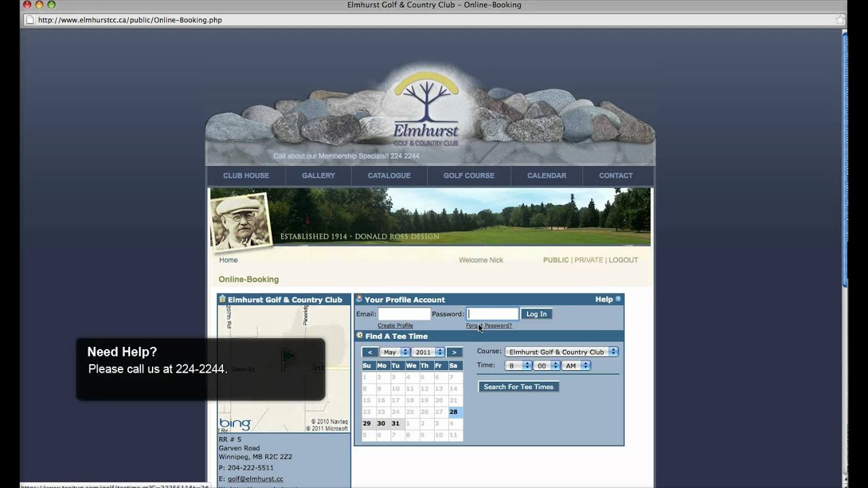Click the Help link in the profile header
This screenshot has height=488, width=868.
tap(604, 299)
